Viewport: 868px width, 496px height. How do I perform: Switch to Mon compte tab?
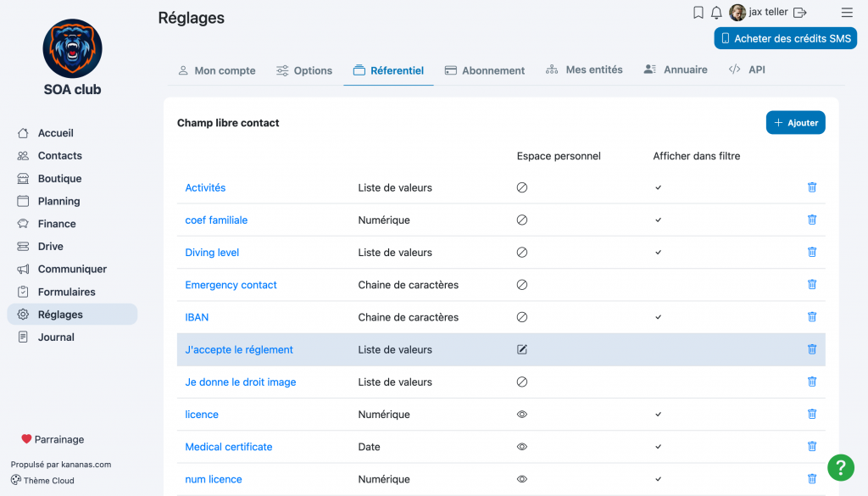coord(217,70)
